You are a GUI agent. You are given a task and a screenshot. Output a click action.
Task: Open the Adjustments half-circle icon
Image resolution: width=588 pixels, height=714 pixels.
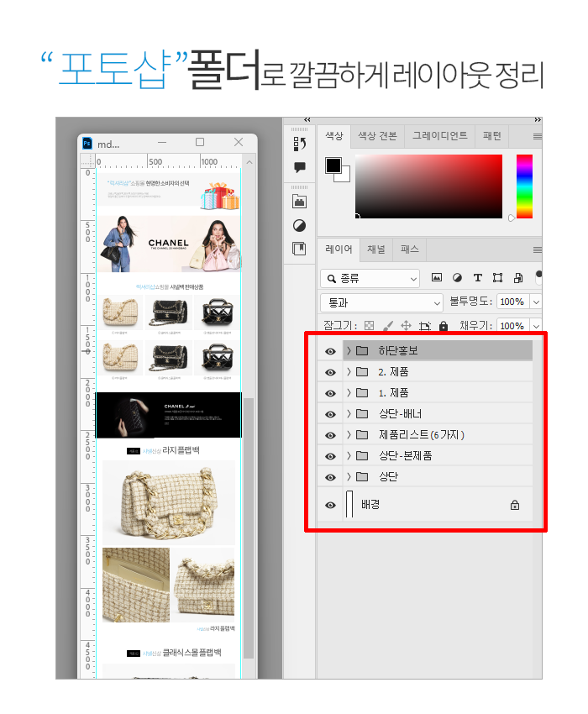point(299,225)
